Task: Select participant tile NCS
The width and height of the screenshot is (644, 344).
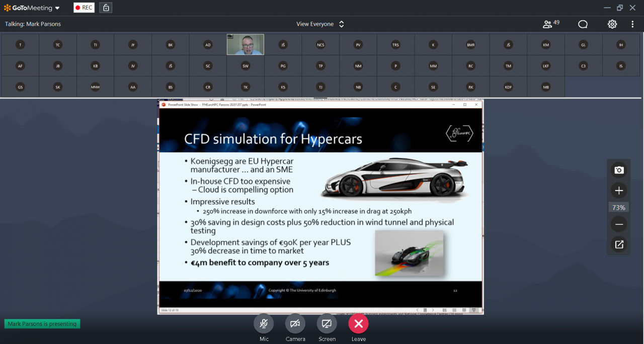Action: coord(320,45)
